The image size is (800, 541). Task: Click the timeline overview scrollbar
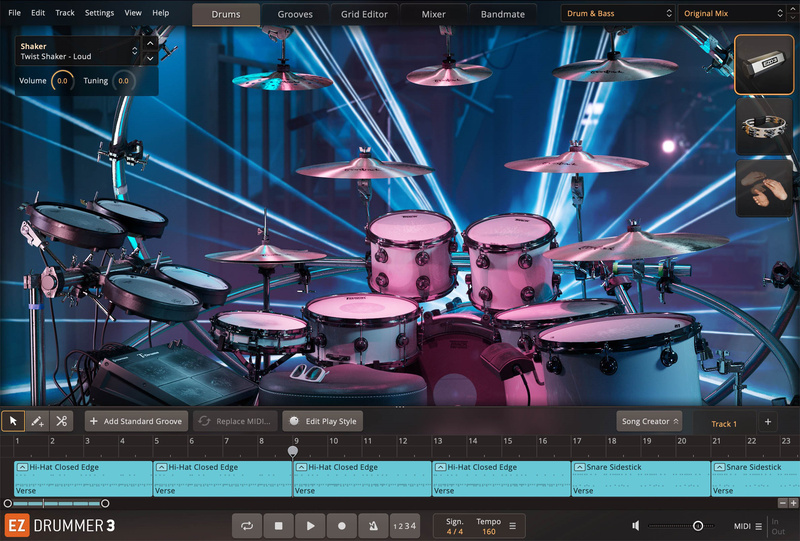pos(56,504)
